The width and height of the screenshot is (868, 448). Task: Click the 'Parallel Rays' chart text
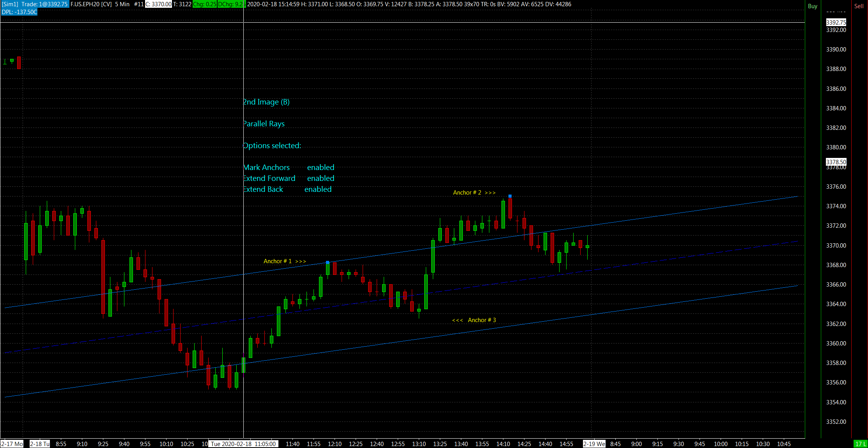264,124
